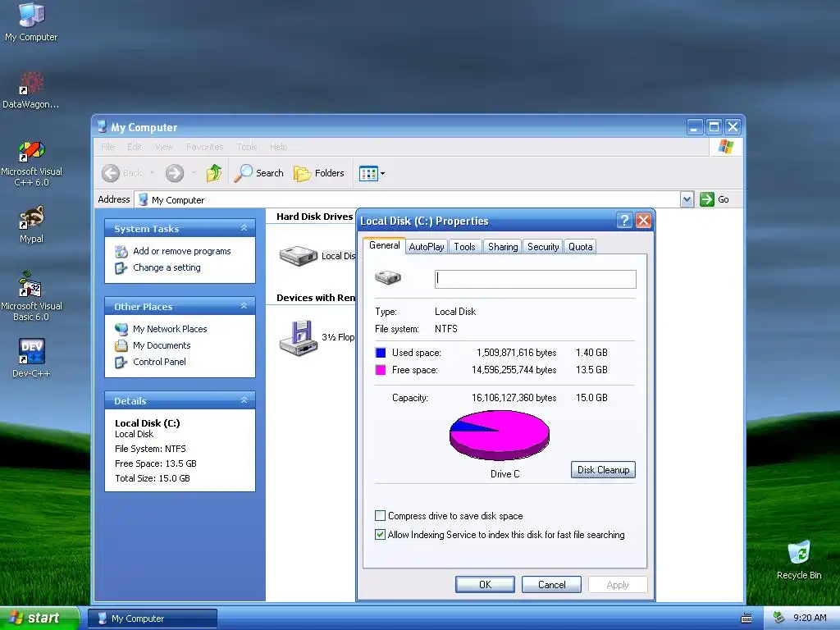Switch to the General tab
840x630 pixels.
pyautogui.click(x=384, y=245)
